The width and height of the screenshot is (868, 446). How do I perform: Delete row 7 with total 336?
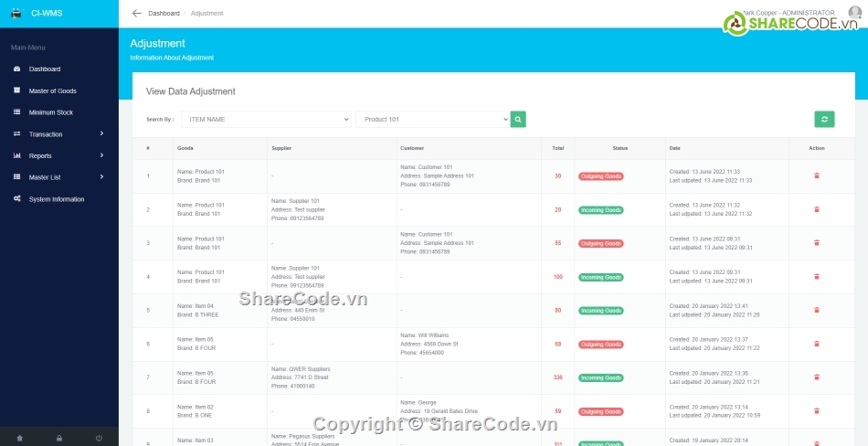pos(817,377)
